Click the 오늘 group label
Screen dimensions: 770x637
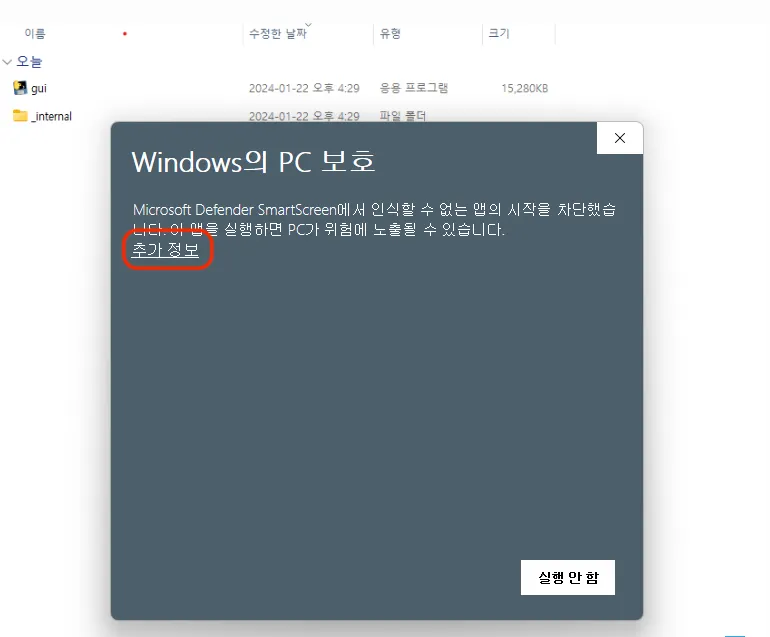[x=29, y=62]
